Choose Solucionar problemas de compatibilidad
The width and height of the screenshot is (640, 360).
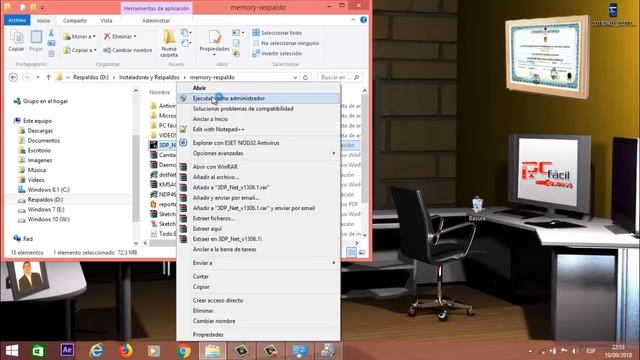tap(258, 109)
